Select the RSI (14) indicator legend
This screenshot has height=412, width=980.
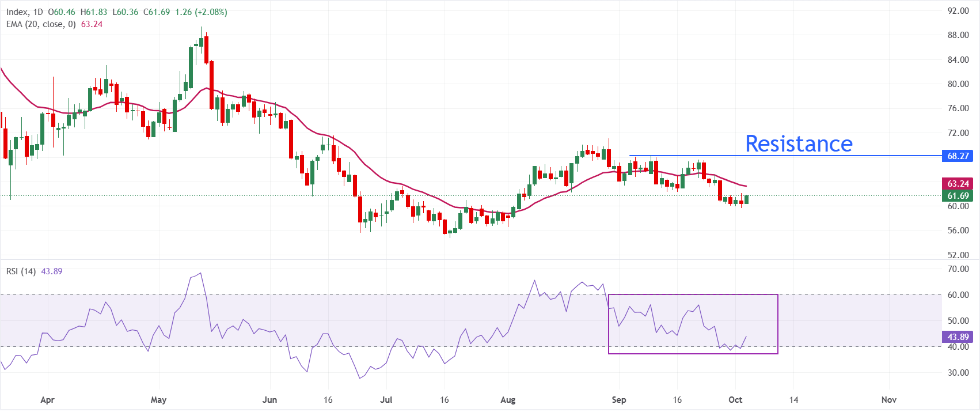(21, 271)
